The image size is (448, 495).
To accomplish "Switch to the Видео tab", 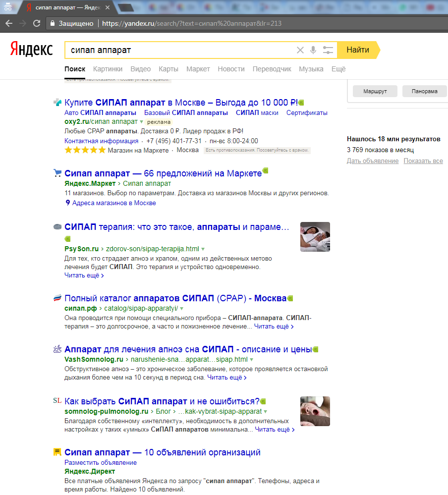I will 140,69.
